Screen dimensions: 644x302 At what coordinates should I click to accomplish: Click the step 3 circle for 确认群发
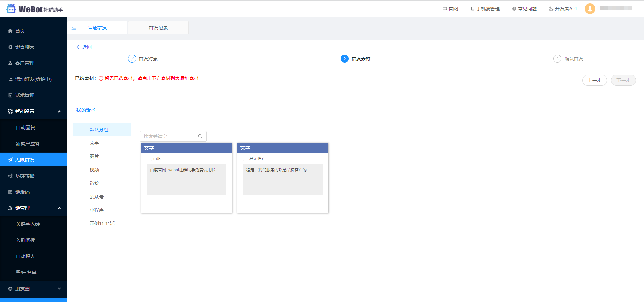pos(557,59)
